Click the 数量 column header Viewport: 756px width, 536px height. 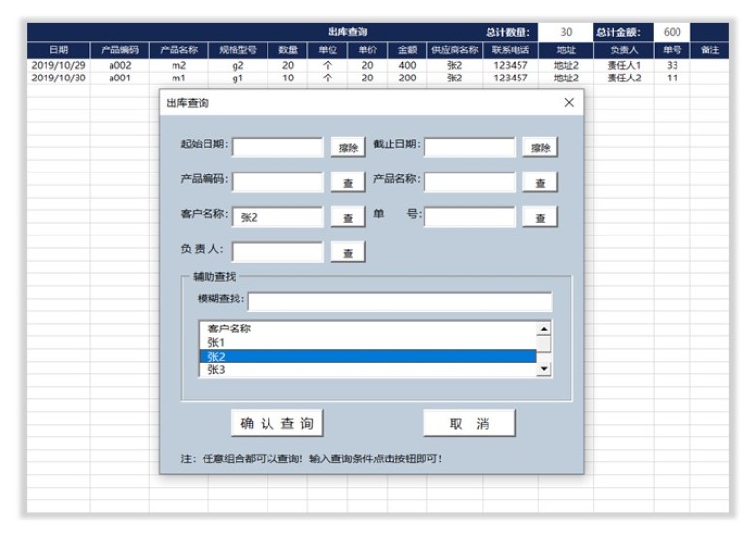pos(287,49)
